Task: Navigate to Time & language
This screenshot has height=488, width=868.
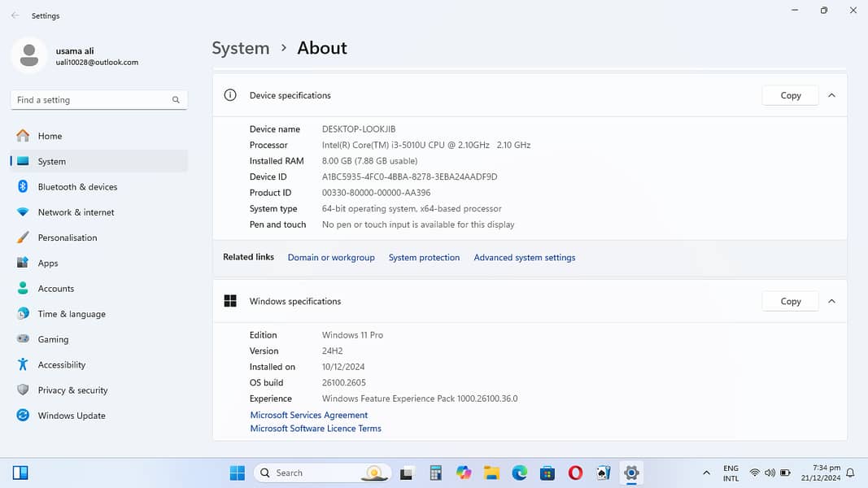Action: click(x=71, y=314)
